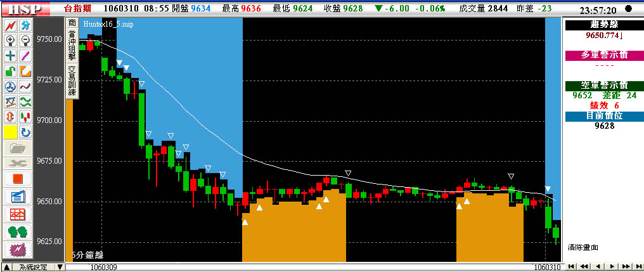Select the teal crosshair plus tool
Viewport: 644px width, 272px height.
pyautogui.click(x=10, y=55)
